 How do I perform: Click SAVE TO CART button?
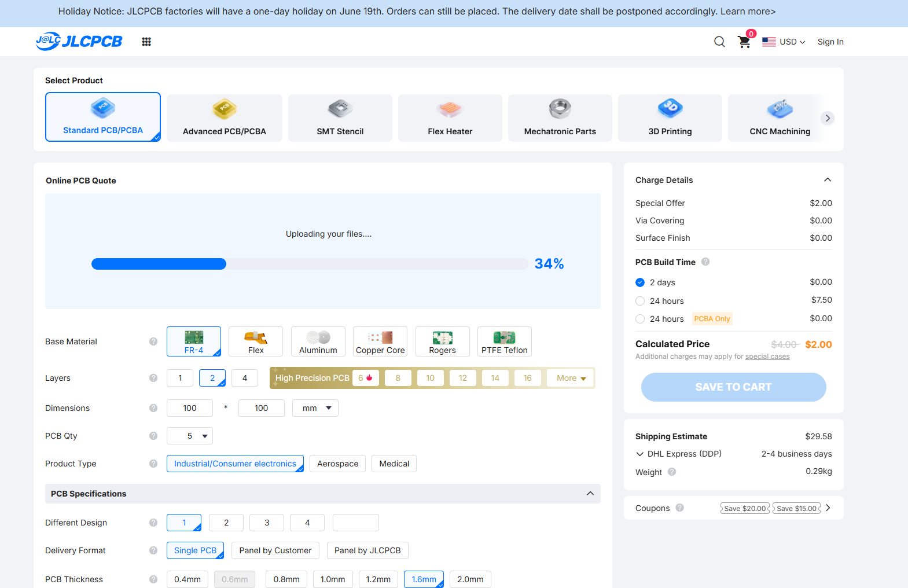pos(734,387)
